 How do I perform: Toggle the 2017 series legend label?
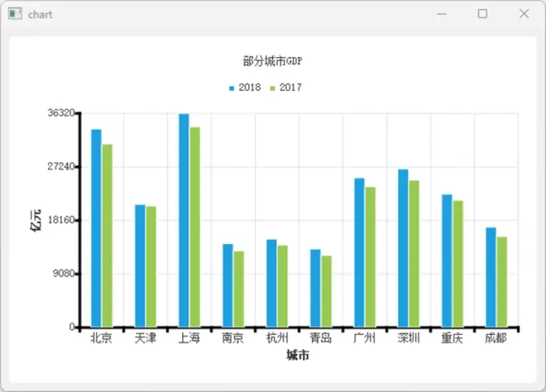(290, 88)
